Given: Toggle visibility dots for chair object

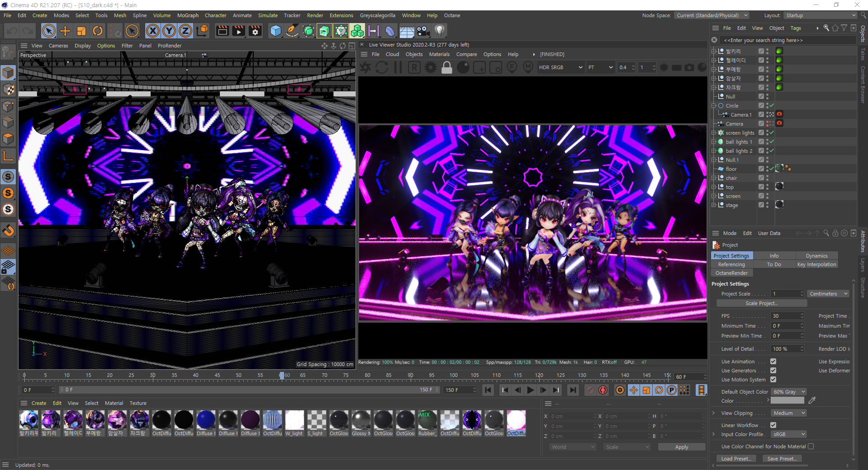Looking at the screenshot, I should click(x=768, y=178).
